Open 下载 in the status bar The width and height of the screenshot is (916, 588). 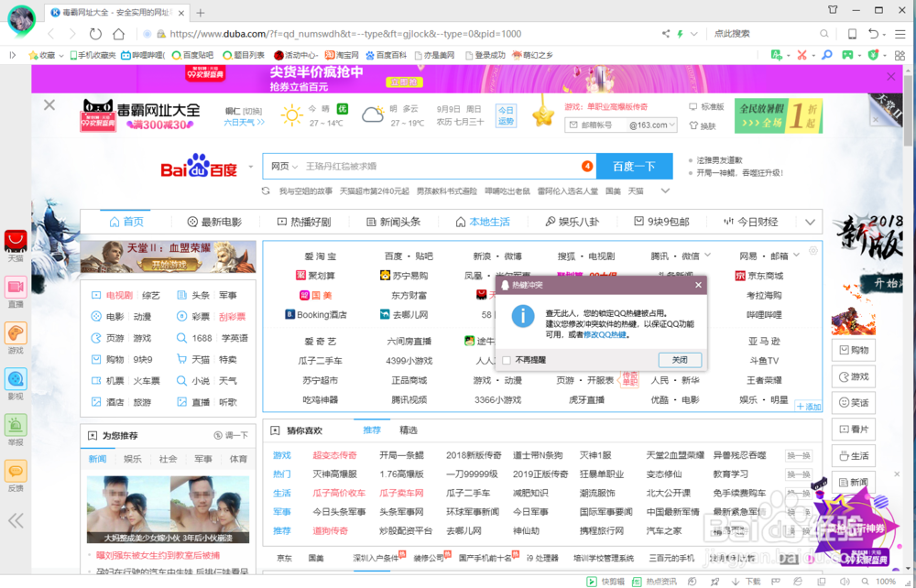[746, 582]
